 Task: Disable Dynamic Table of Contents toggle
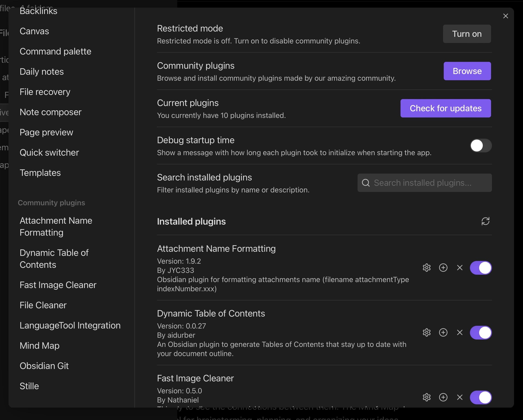point(480,332)
